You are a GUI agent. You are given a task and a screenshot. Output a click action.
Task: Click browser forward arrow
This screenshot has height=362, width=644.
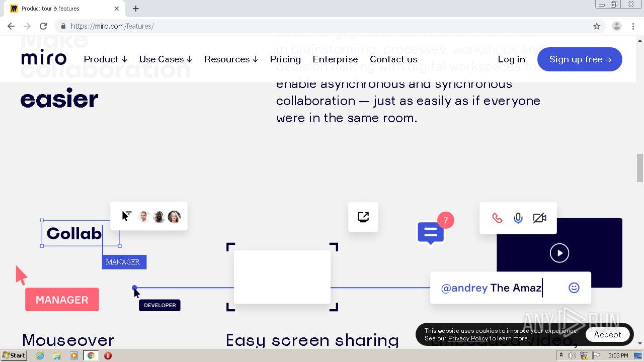pos(27,26)
